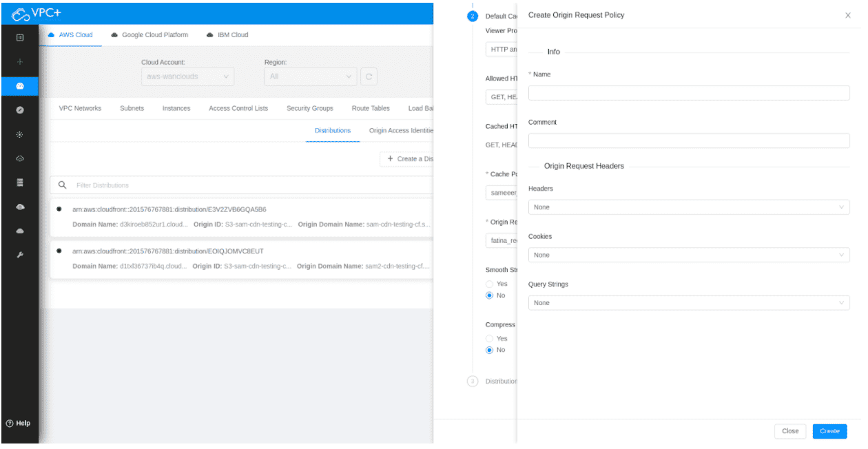Open the Cache Policy dropdown
Screen dimensions: 868x449
[502, 193]
